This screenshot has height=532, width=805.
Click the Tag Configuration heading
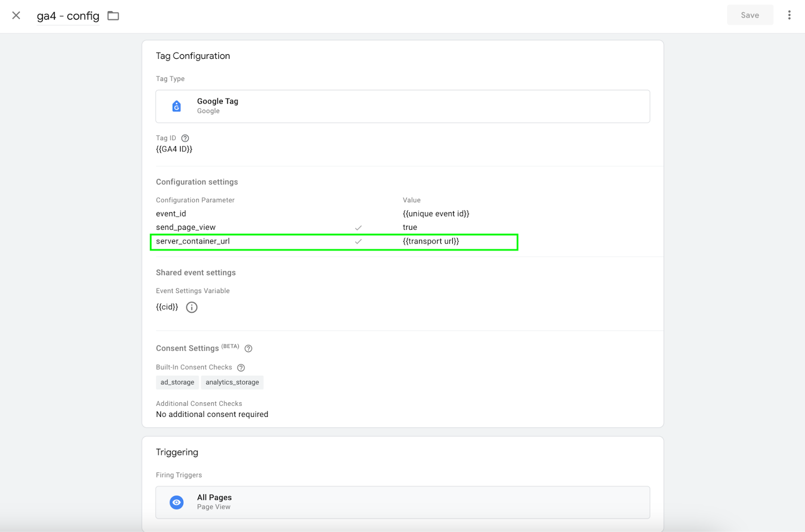(x=193, y=56)
